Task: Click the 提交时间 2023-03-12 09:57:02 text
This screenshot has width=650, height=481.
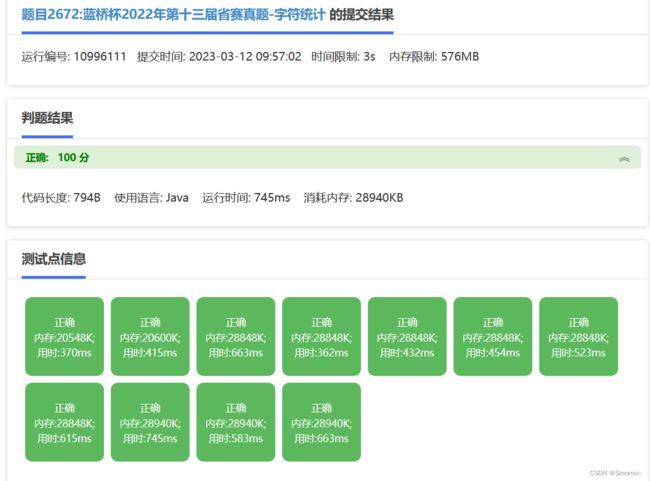Action: [219, 56]
